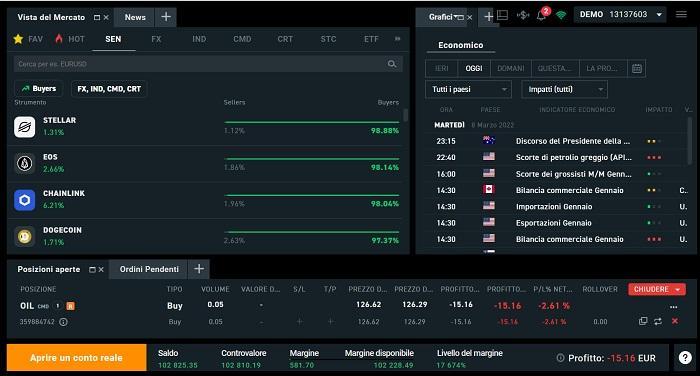Screen dimensions: 700x376
Task: Close the OIL position with red X
Action: pyautogui.click(x=675, y=321)
